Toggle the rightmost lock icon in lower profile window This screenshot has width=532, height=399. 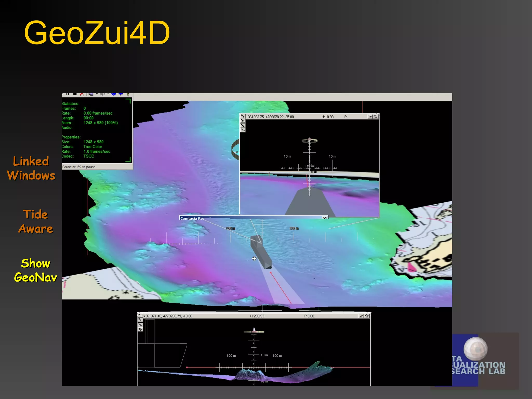(367, 316)
